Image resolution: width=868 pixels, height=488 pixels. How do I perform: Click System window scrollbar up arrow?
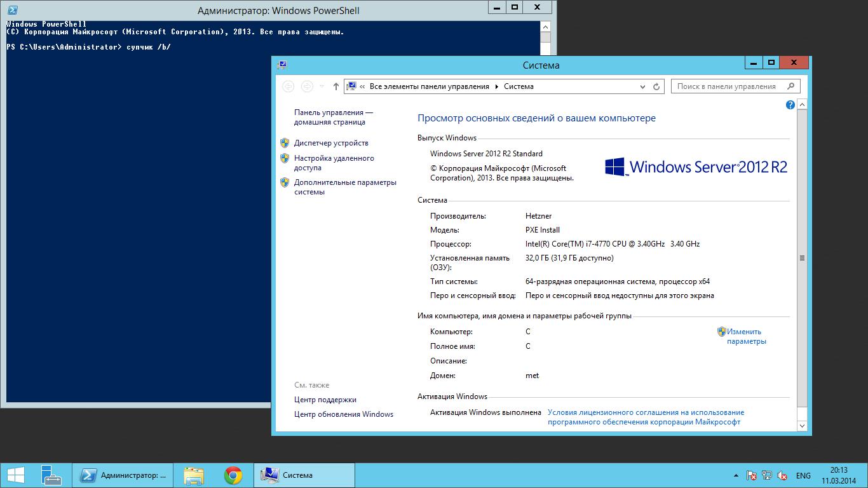pos(802,105)
